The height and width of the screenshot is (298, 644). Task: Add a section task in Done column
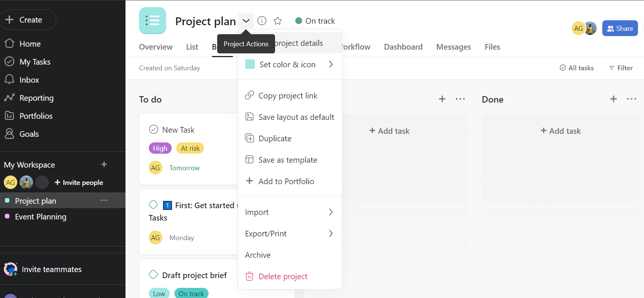(613, 99)
